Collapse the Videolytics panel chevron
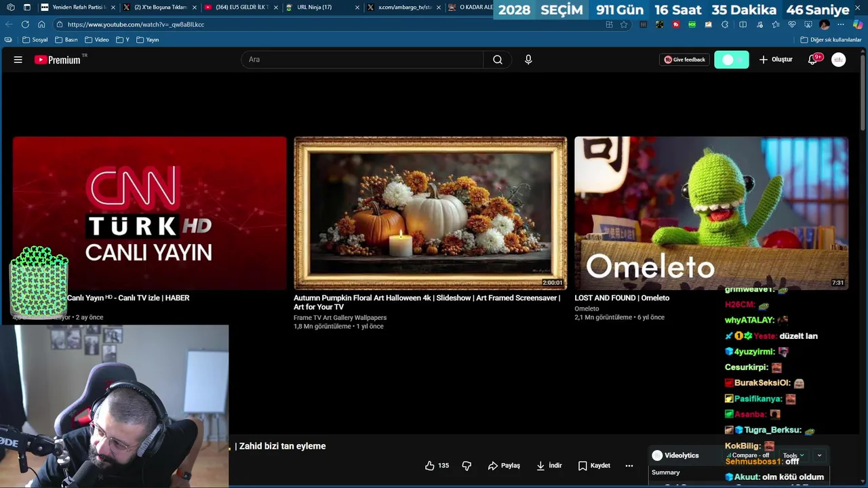 coord(819,455)
